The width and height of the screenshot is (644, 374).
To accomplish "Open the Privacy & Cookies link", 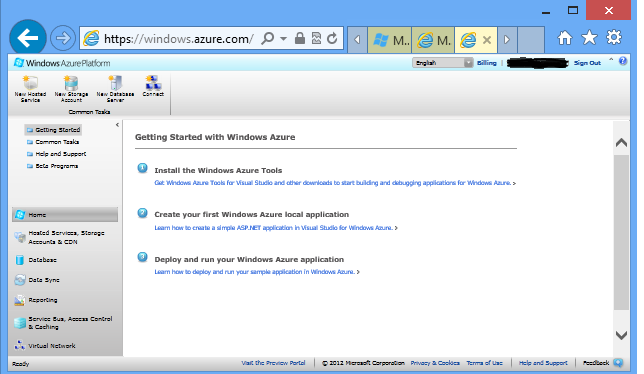I will [435, 363].
